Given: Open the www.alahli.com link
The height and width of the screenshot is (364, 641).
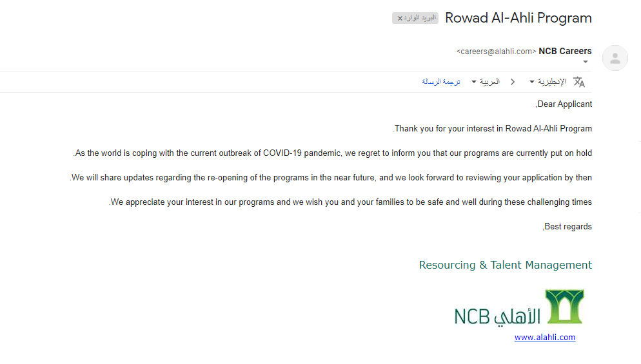Looking at the screenshot, I should [x=545, y=338].
